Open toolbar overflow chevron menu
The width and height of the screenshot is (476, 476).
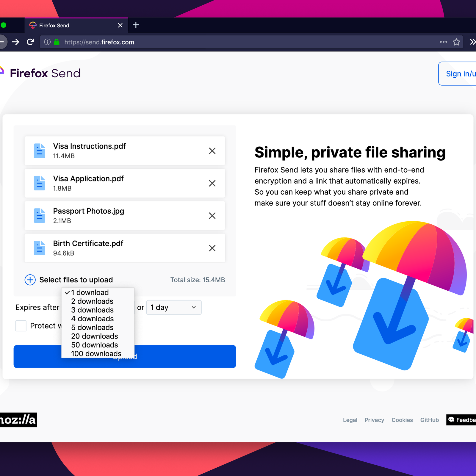coord(472,42)
